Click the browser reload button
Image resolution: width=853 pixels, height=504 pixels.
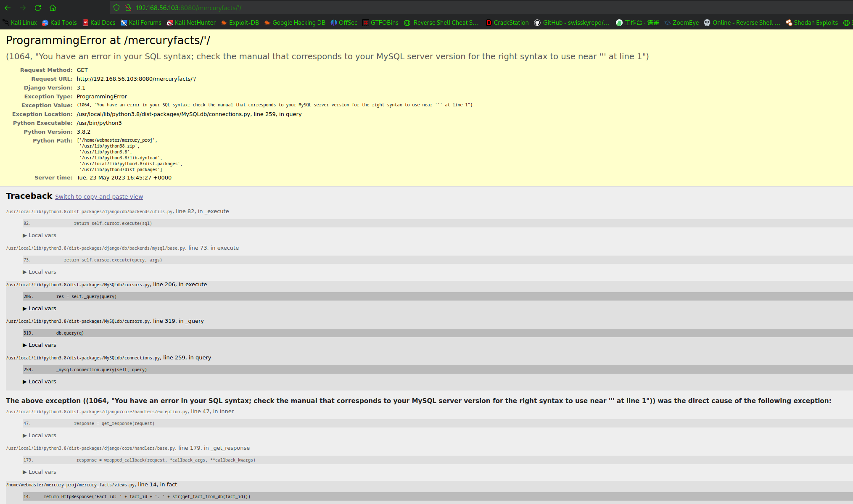click(38, 8)
